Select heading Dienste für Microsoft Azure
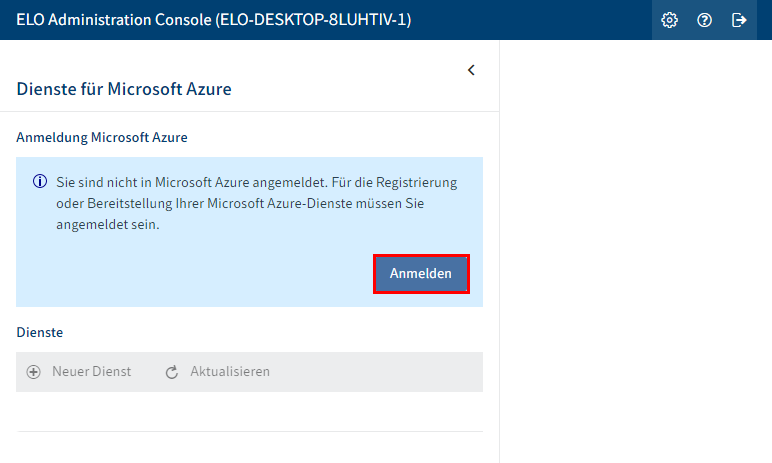772x463 pixels. click(x=124, y=89)
